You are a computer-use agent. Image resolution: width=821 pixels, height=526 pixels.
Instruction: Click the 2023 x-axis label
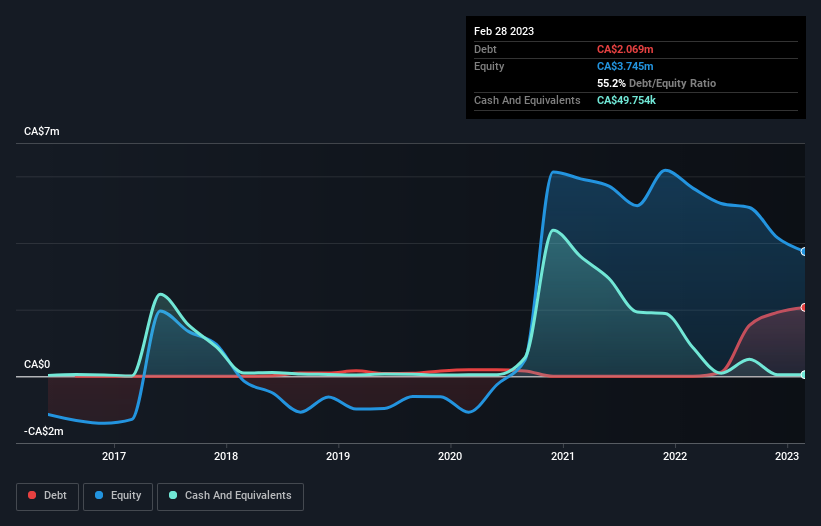coord(786,456)
